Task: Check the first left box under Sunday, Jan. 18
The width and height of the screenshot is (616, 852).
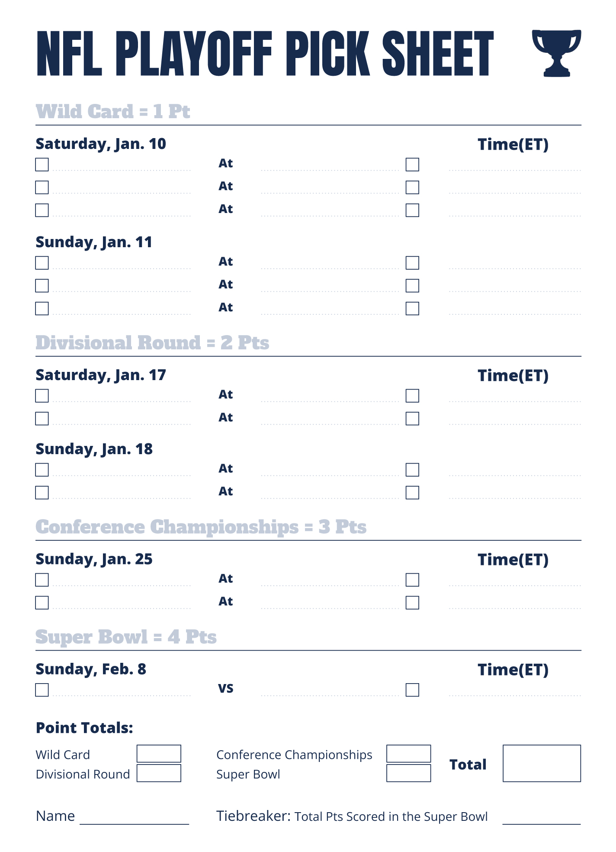Action: (x=42, y=470)
